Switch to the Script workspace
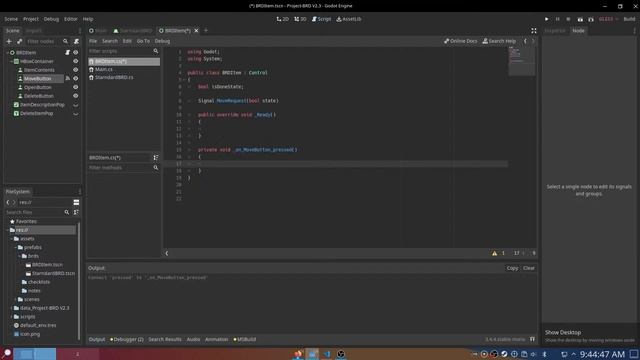The image size is (640, 360). point(321,19)
